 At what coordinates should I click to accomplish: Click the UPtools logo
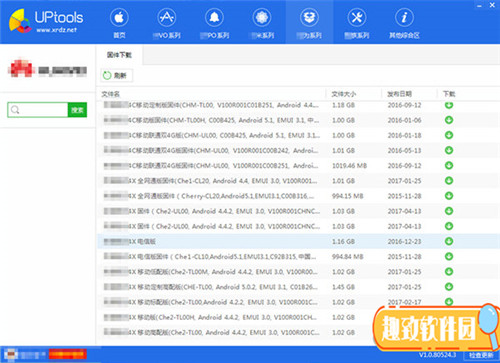[x=46, y=21]
